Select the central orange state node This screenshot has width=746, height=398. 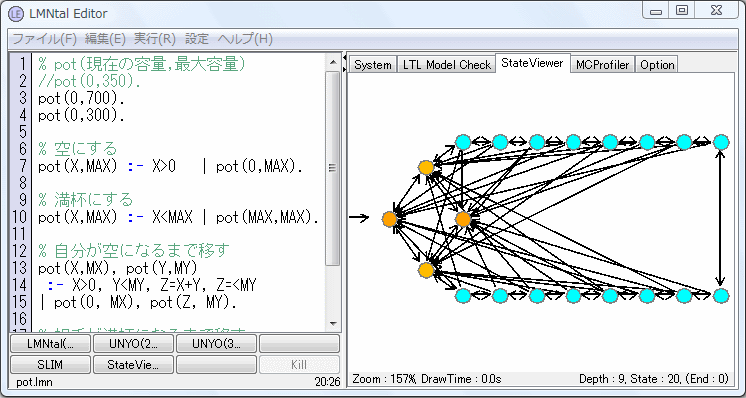click(463, 219)
